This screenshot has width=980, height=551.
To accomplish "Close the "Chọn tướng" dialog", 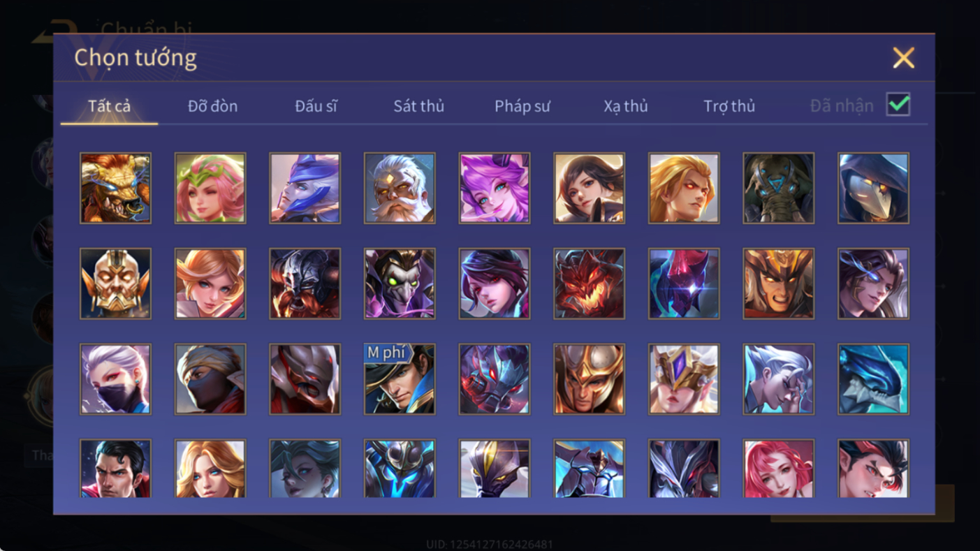I will click(903, 58).
